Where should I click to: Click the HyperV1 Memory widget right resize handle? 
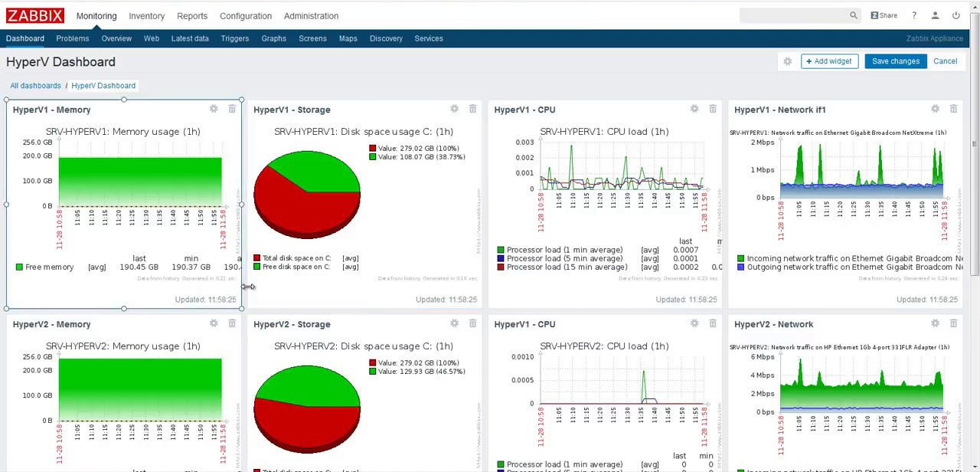242,204
